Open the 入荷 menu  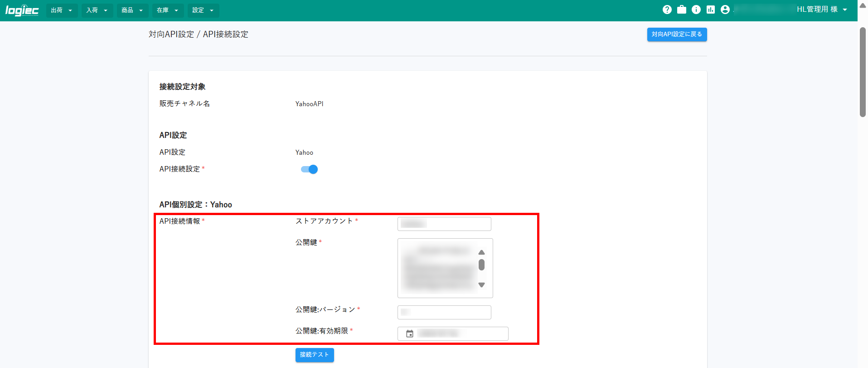pyautogui.click(x=97, y=10)
